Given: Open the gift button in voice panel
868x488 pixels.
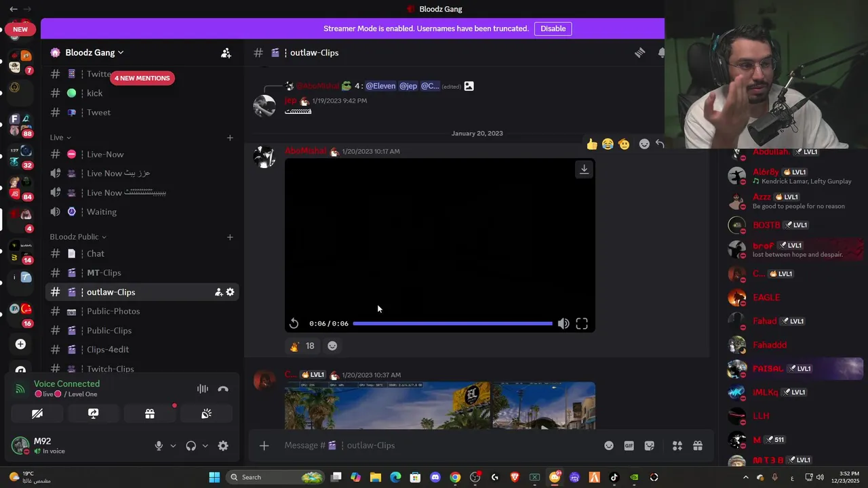Looking at the screenshot, I should tap(150, 413).
